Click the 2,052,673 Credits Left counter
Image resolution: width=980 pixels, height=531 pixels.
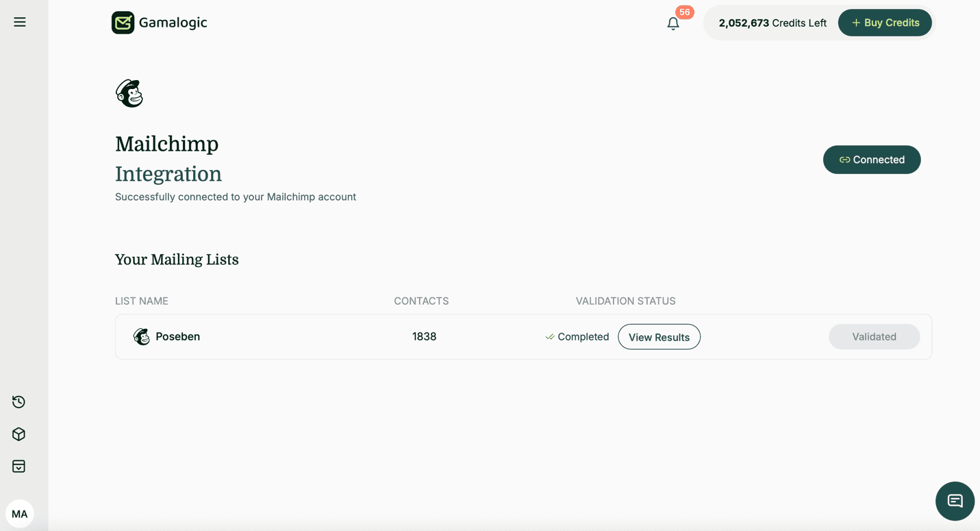tap(772, 23)
